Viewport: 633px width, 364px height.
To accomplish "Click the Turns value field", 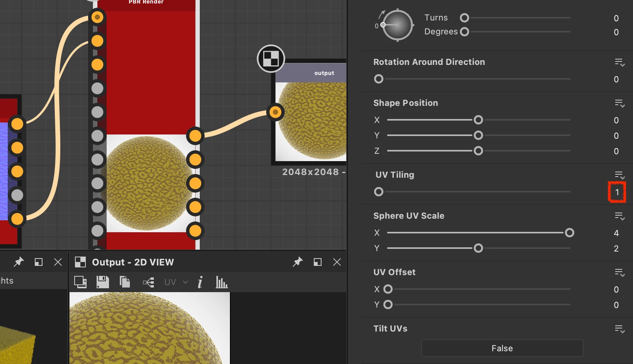I will point(616,18).
